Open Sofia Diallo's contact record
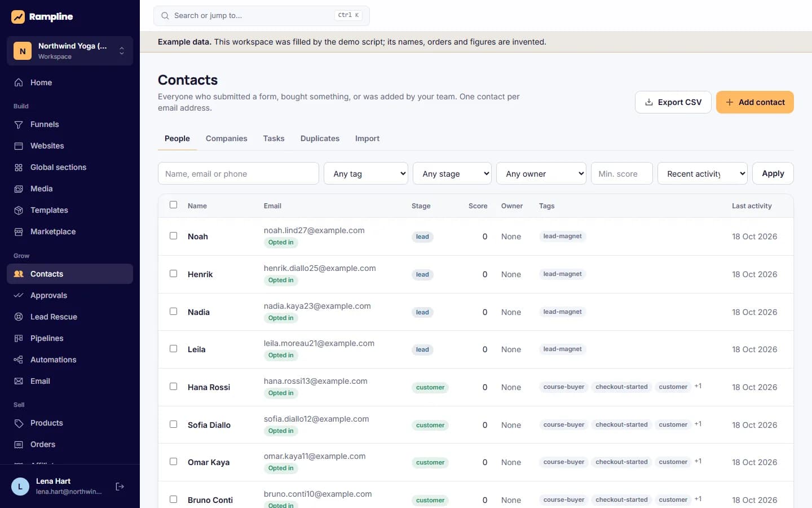The height and width of the screenshot is (508, 812). pyautogui.click(x=209, y=425)
